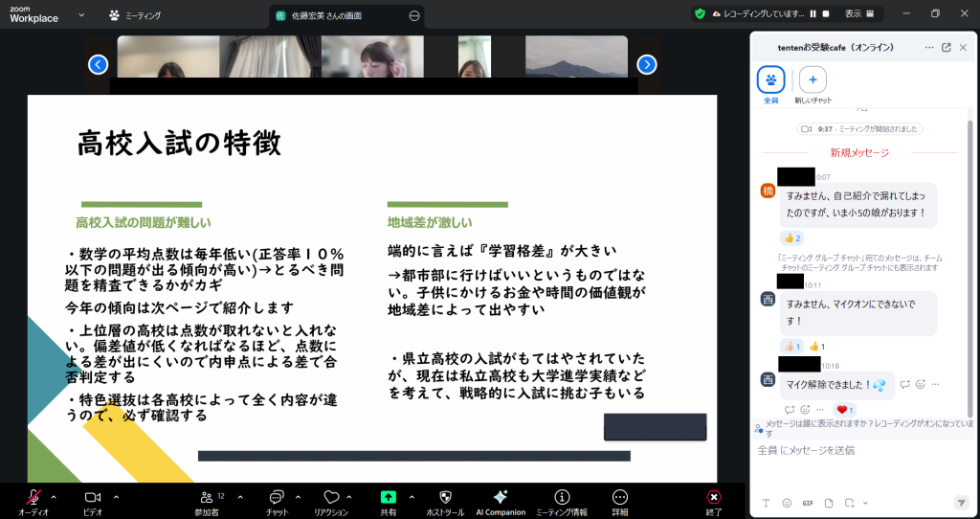Open the 参加者 participants panel
This screenshot has height=519, width=980.
[x=207, y=497]
